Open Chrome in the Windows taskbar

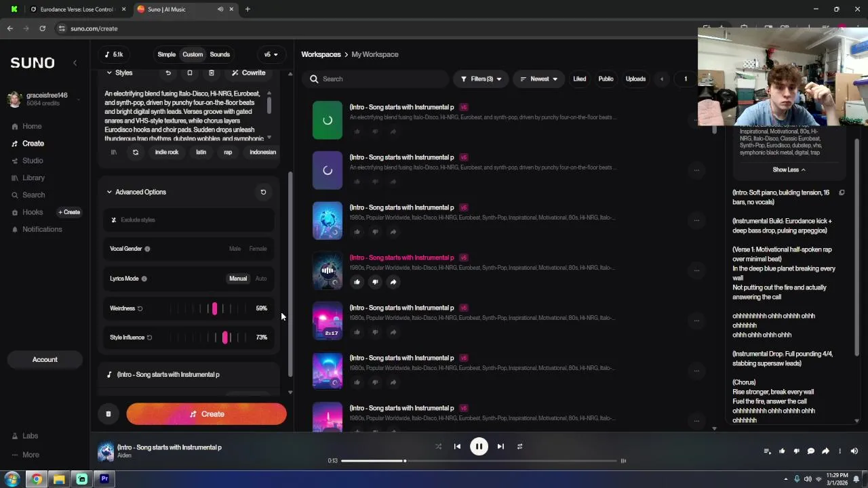point(37,479)
